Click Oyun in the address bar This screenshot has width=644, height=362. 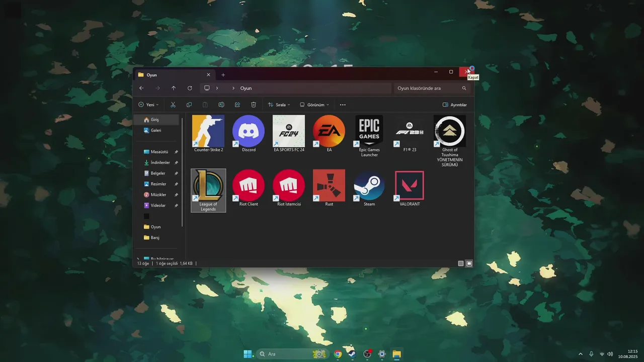(246, 88)
